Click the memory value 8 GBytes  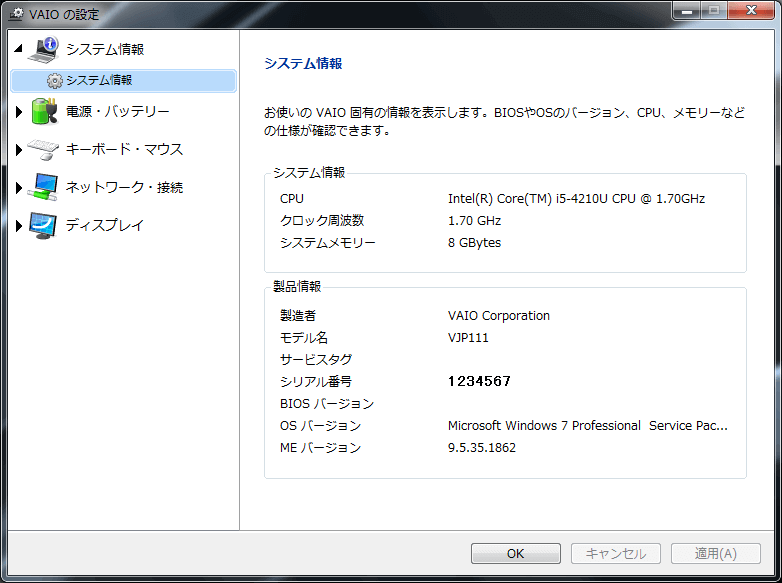[474, 242]
